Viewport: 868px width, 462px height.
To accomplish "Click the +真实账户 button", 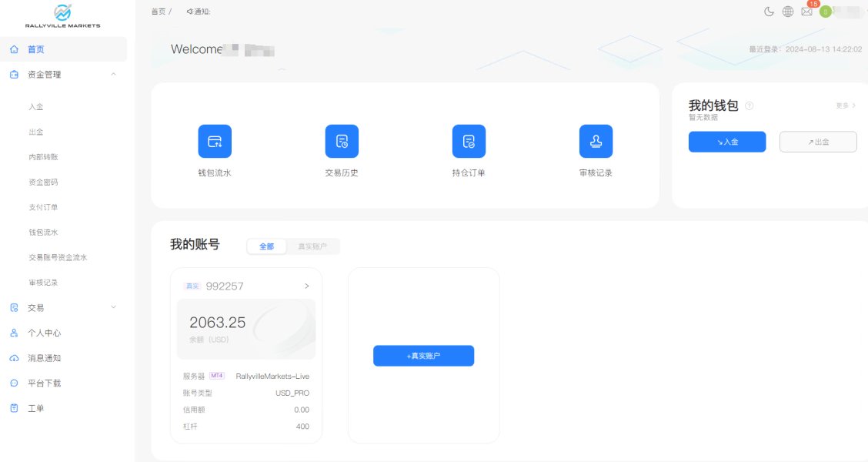I will click(423, 356).
